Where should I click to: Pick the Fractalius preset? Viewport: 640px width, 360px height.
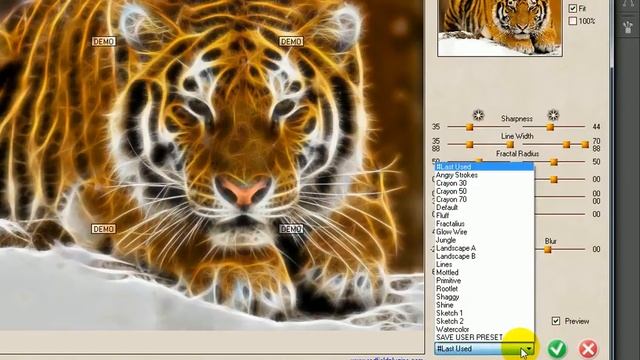point(484,224)
